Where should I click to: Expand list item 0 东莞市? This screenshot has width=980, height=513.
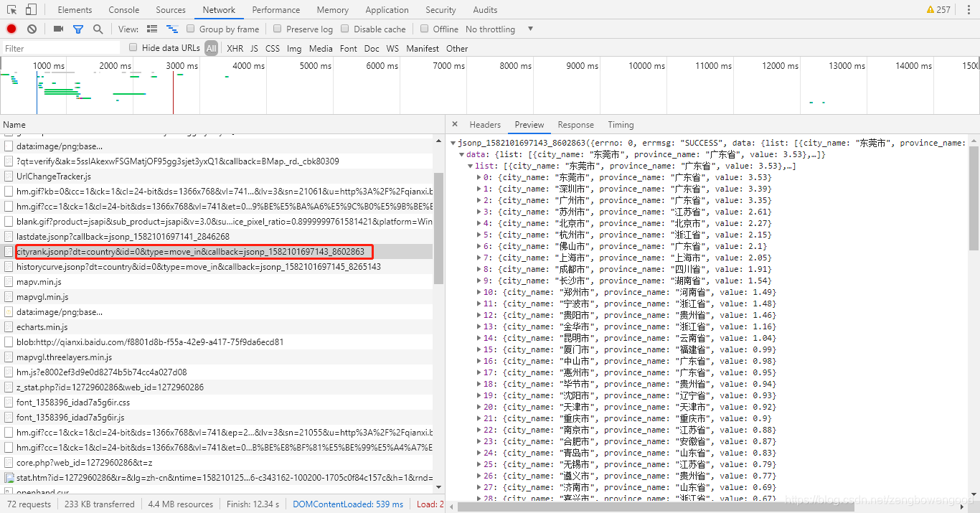tap(479, 177)
